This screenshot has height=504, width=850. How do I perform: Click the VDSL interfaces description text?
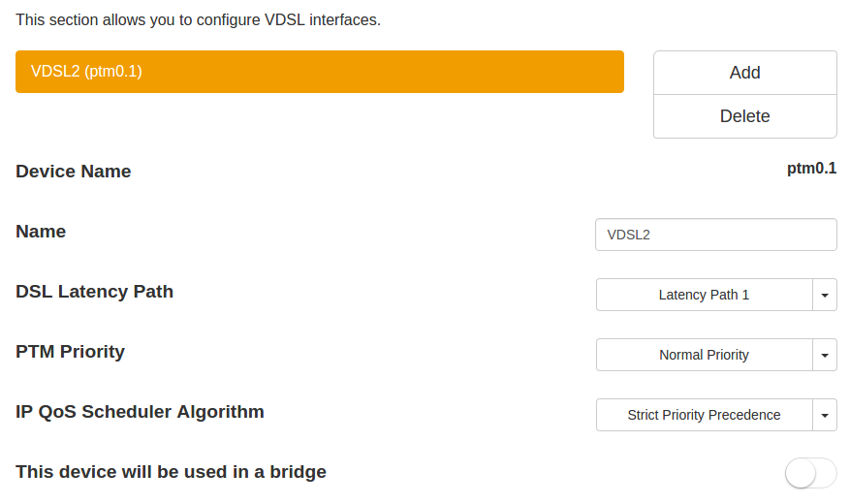(198, 19)
